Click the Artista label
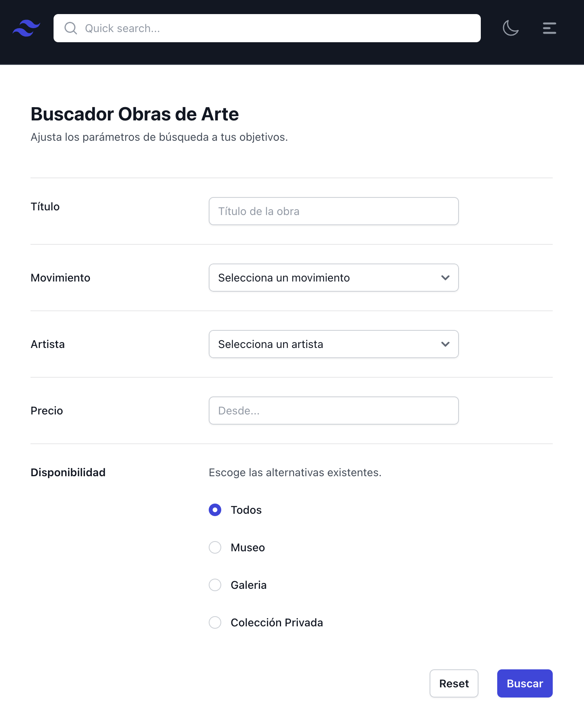Image resolution: width=584 pixels, height=728 pixels. (48, 344)
